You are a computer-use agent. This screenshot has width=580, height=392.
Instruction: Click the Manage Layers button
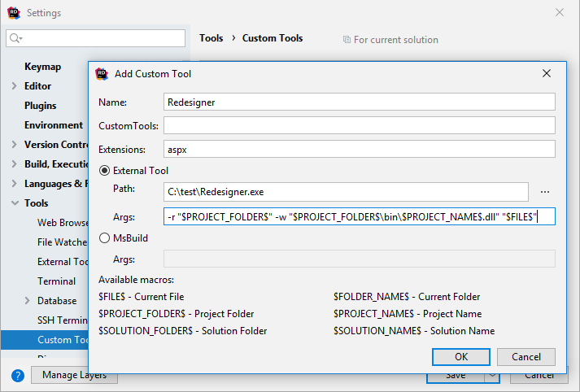[74, 375]
